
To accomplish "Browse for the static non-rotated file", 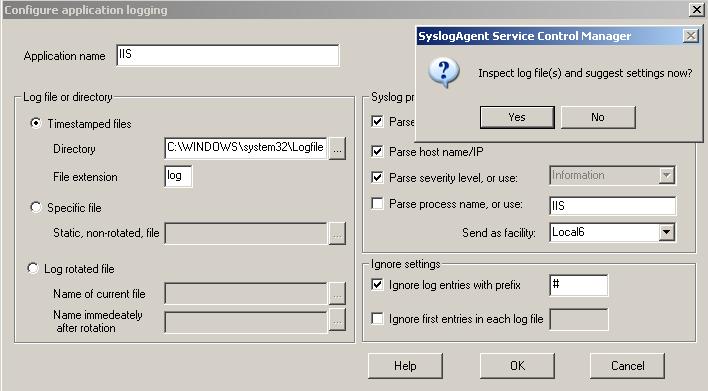I will pyautogui.click(x=337, y=233).
